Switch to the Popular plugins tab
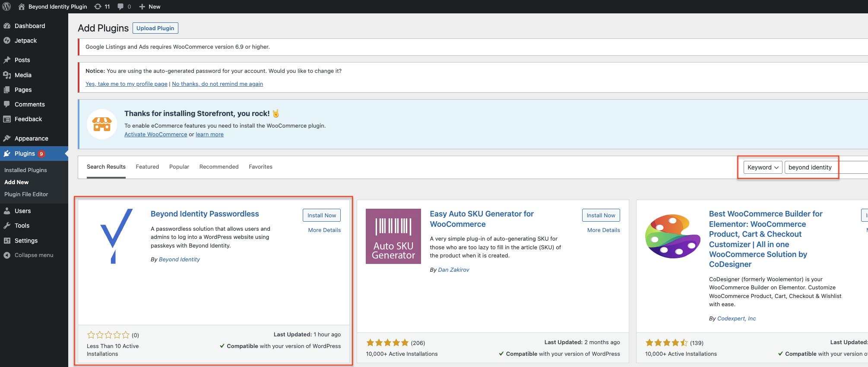Image resolution: width=868 pixels, height=367 pixels. tap(179, 167)
